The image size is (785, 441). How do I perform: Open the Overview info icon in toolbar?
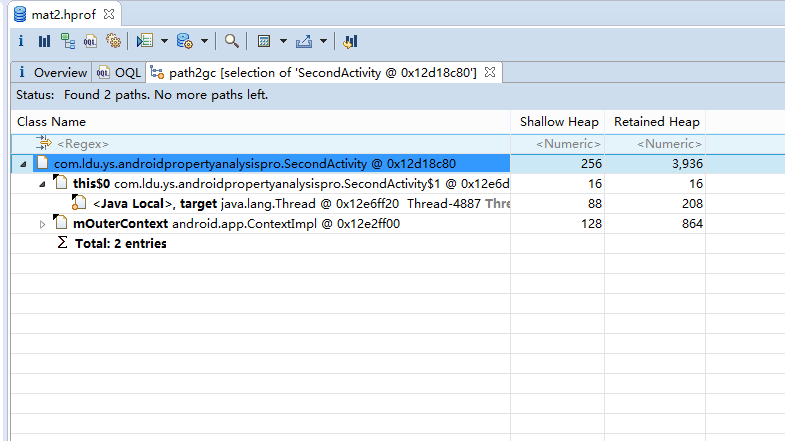[21, 41]
